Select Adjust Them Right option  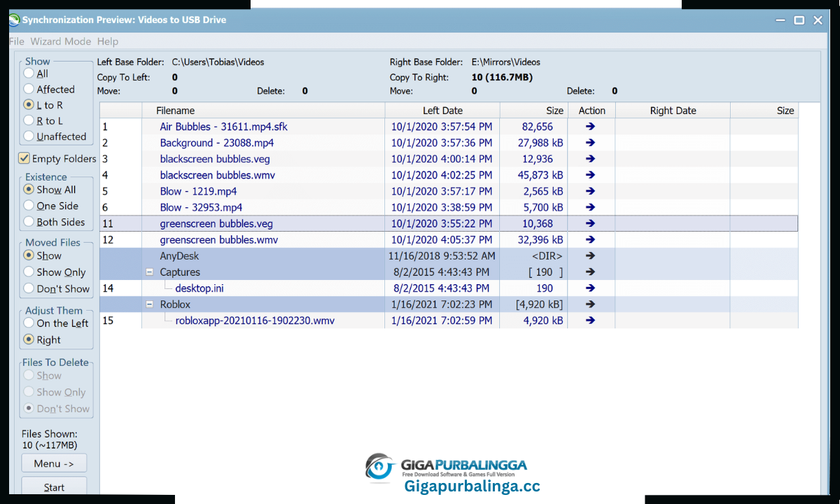[29, 339]
